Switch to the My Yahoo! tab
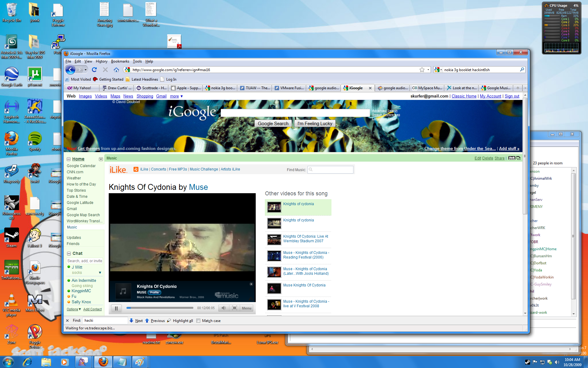This screenshot has width=588, height=368. [x=82, y=88]
